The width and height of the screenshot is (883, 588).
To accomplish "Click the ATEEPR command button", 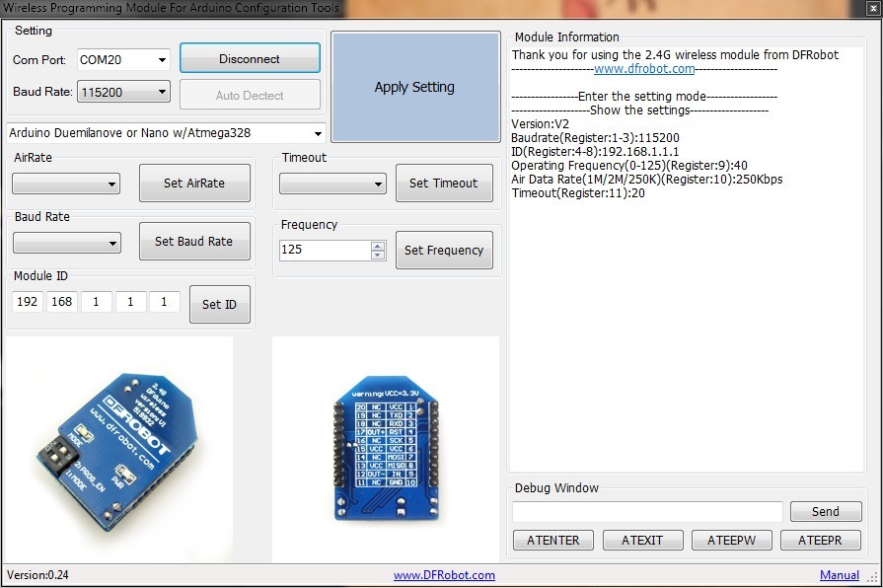I will click(x=821, y=540).
